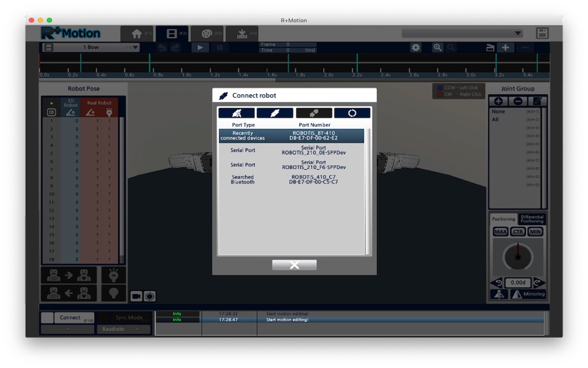
Task: Toggle the Real Robot torque bulb column
Action: tap(109, 112)
